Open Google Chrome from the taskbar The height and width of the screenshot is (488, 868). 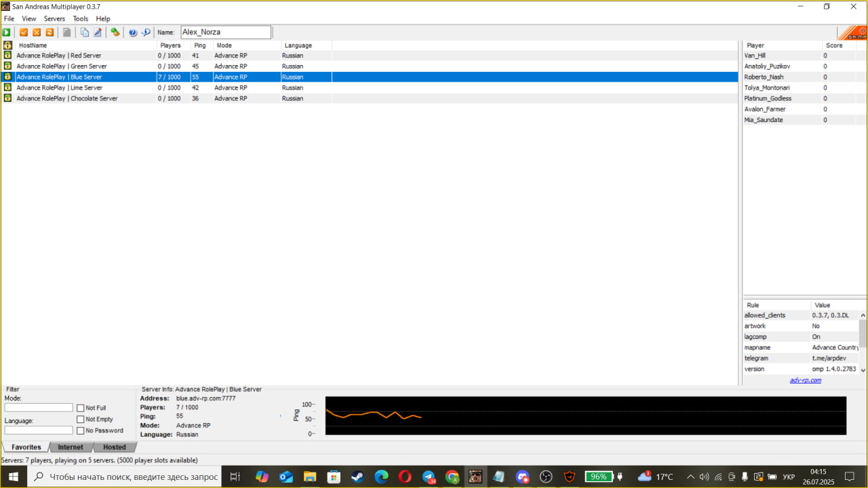click(452, 476)
